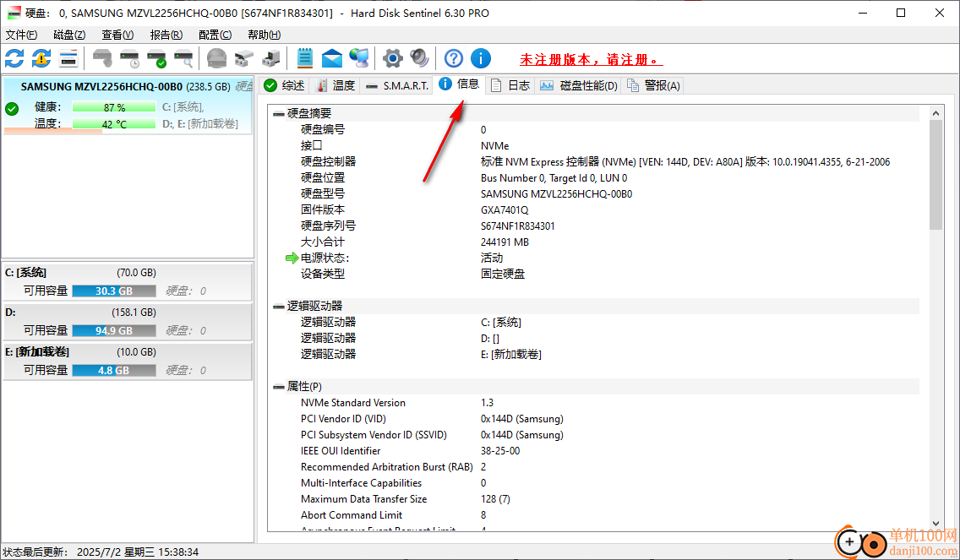Open help via question mark icon
The width and height of the screenshot is (960, 560).
(453, 59)
